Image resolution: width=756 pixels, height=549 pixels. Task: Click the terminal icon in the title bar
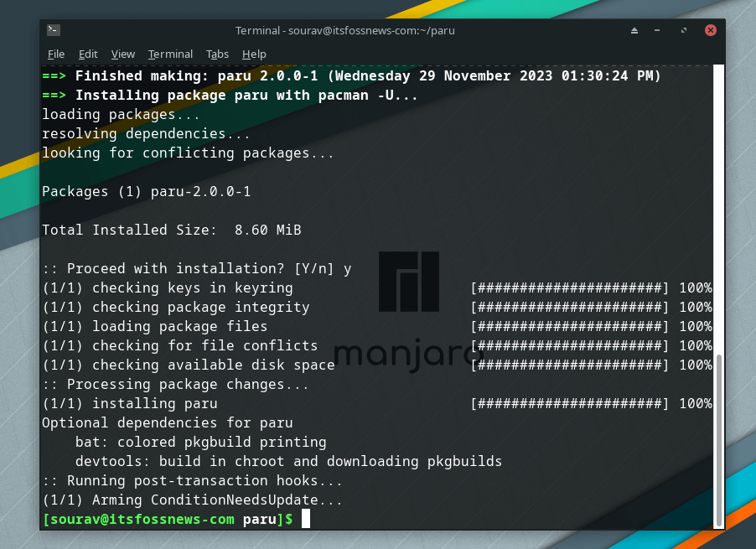click(x=53, y=29)
